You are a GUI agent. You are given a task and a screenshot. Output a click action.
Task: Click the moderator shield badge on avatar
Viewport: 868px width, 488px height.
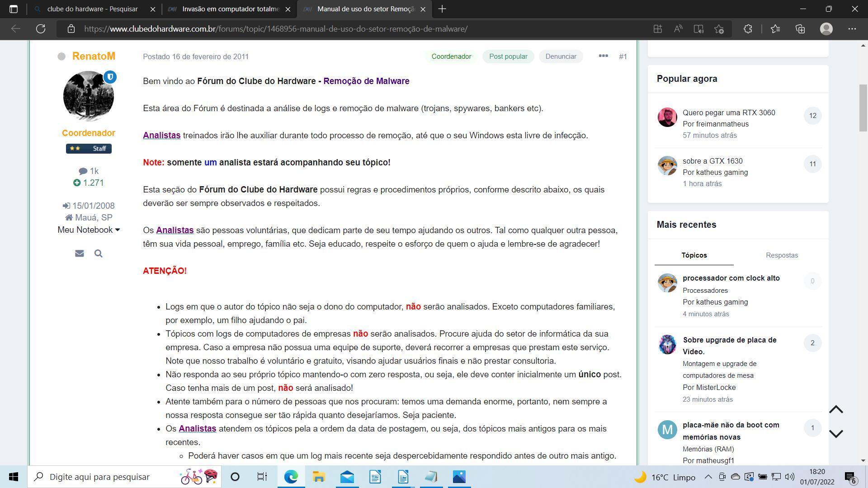point(110,77)
